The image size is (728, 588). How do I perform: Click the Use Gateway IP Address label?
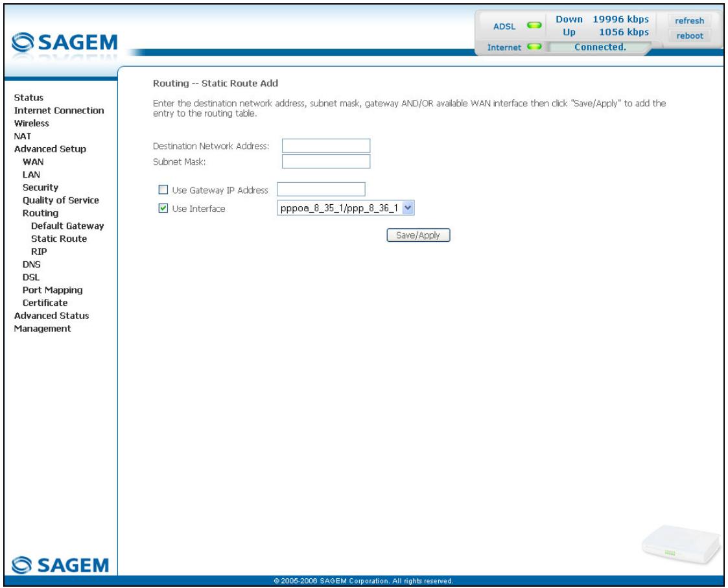pyautogui.click(x=220, y=190)
